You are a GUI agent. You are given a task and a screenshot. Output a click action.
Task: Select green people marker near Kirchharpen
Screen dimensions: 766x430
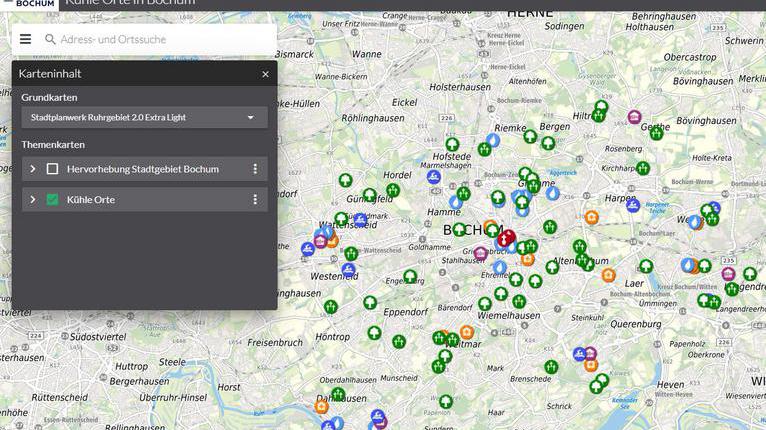click(x=643, y=169)
